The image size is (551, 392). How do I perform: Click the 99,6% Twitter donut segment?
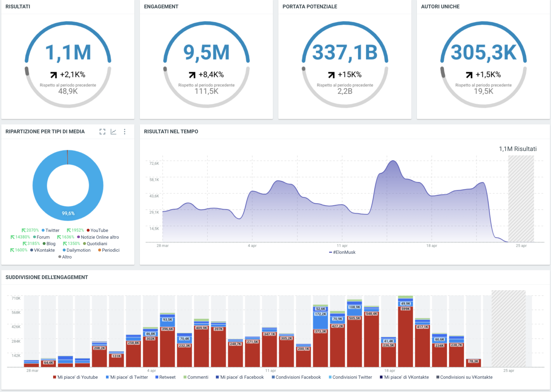tap(68, 213)
